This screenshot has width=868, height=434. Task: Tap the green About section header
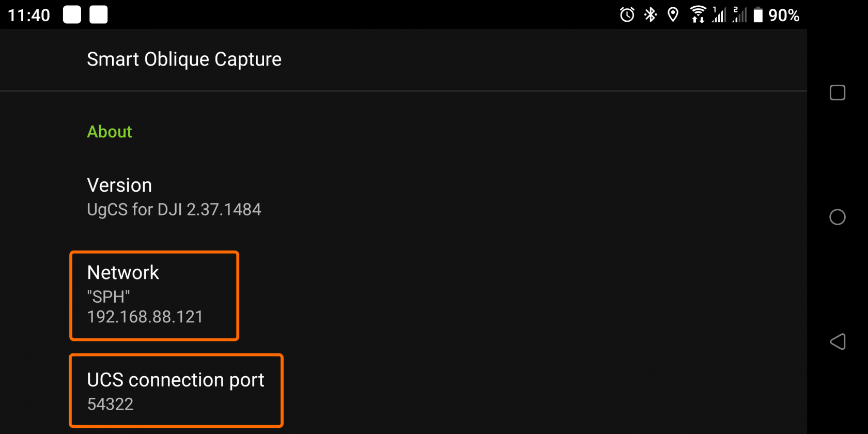click(110, 132)
